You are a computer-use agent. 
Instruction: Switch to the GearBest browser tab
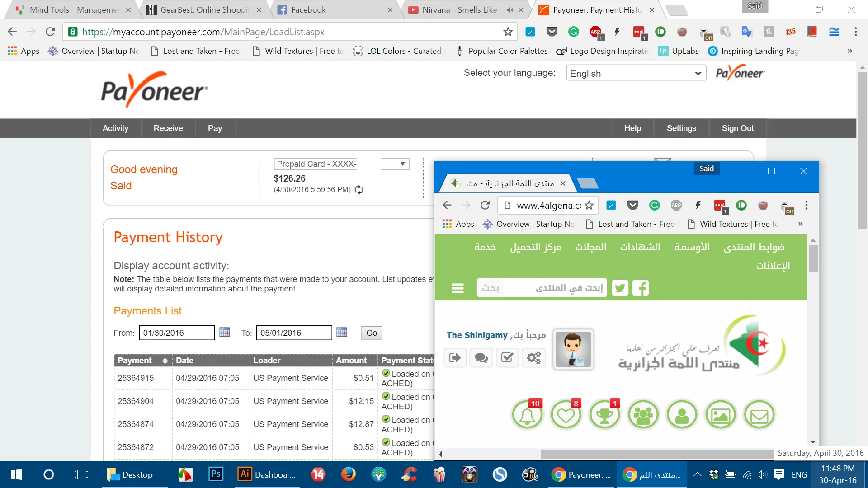[x=204, y=10]
